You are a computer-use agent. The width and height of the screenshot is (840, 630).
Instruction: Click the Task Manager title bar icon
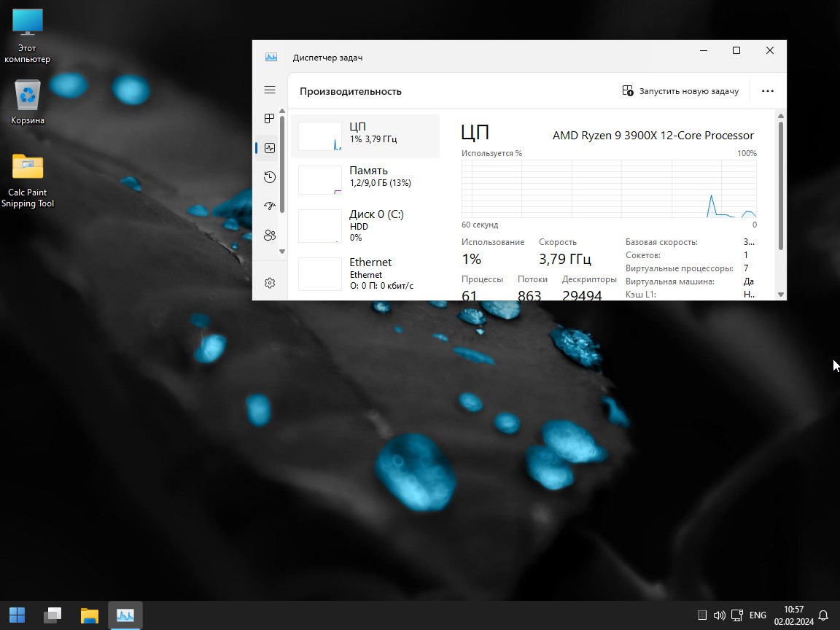pyautogui.click(x=271, y=58)
